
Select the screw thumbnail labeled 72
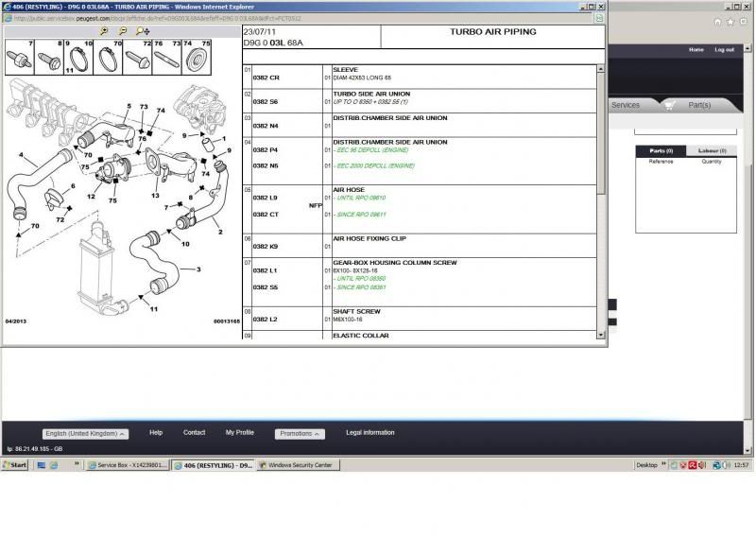pyautogui.click(x=137, y=57)
